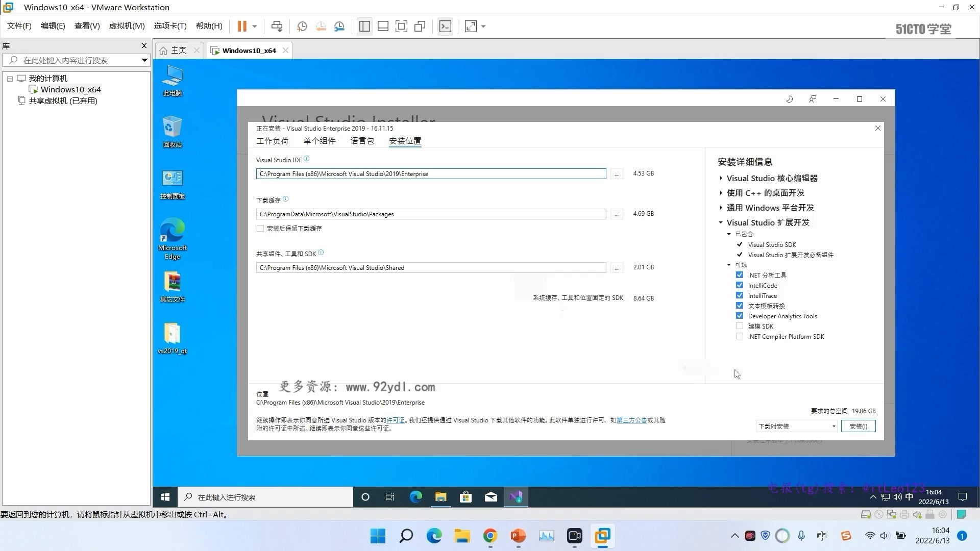Click the VMware pause button in toolbar
This screenshot has height=551, width=980.
tap(242, 27)
